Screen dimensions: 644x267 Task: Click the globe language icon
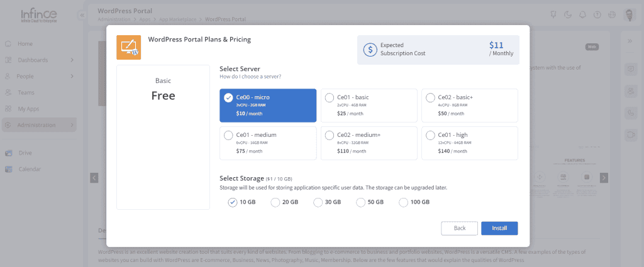(x=612, y=15)
